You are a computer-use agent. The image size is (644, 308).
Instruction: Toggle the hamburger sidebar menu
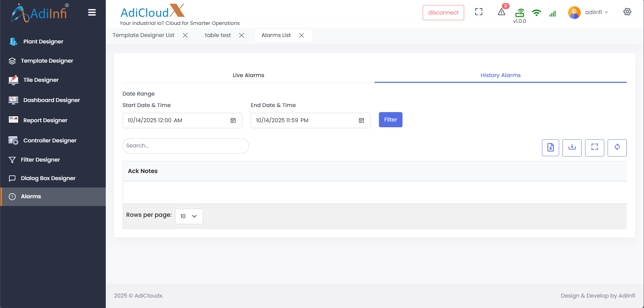(92, 12)
